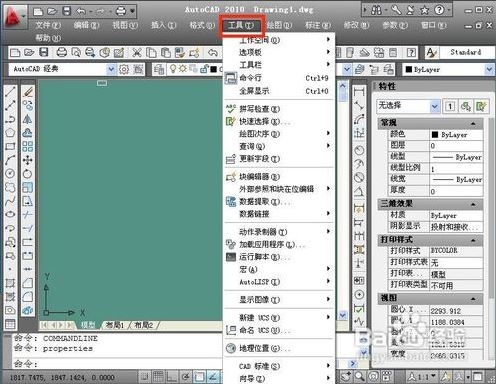The height and width of the screenshot is (384, 496).
Task: Open the AutoCAD 经典 workspace dropdown
Action: point(111,69)
